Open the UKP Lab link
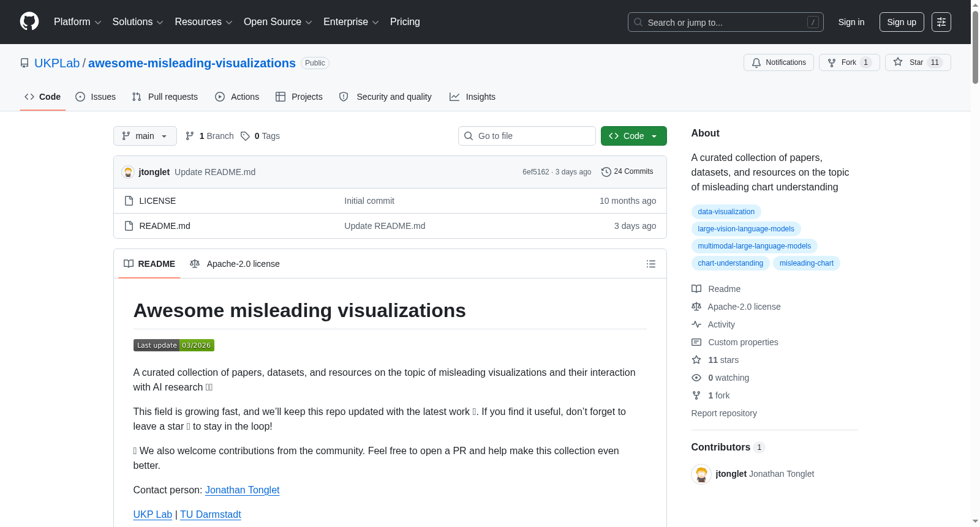This screenshot has width=980, height=527. coord(153,514)
